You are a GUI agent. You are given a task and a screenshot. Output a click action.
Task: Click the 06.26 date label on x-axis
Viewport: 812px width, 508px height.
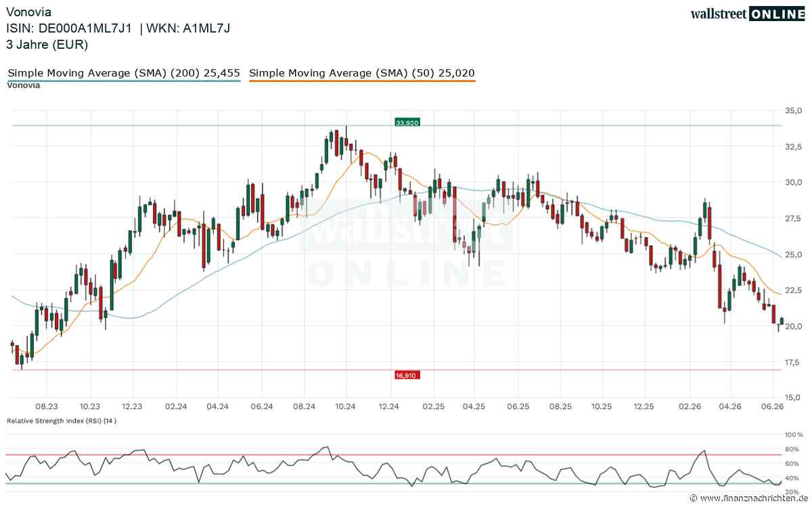[x=771, y=406]
